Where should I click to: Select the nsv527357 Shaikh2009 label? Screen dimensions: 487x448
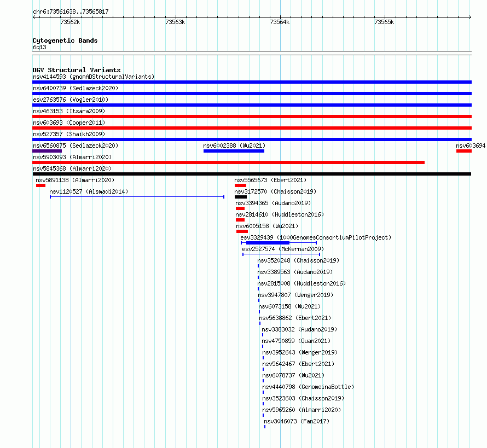69,134
